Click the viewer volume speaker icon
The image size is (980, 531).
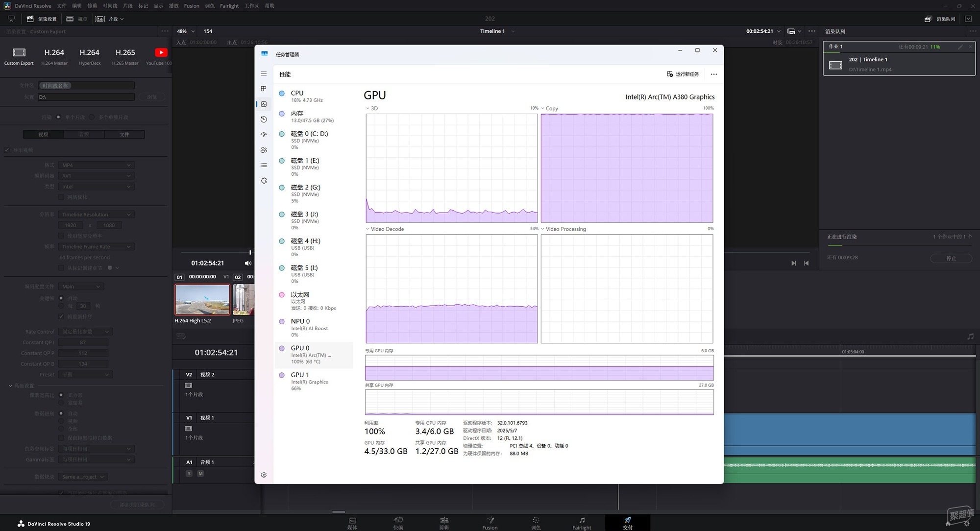[x=248, y=263]
